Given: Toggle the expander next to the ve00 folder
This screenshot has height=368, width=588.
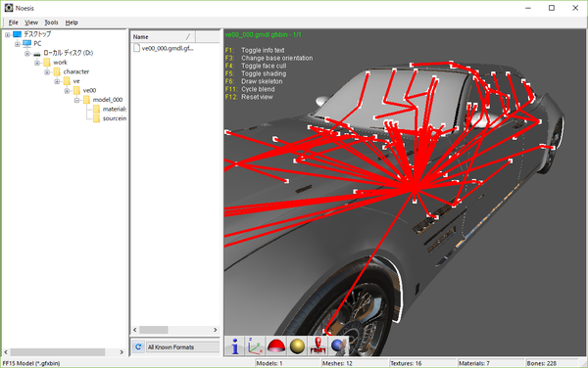Looking at the screenshot, I should pos(67,91).
